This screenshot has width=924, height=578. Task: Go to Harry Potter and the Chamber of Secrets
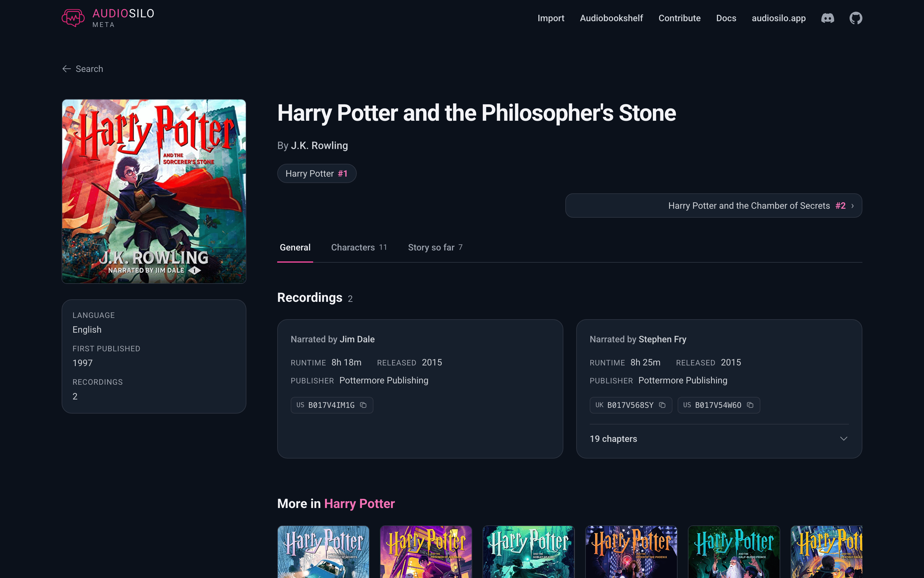point(713,206)
